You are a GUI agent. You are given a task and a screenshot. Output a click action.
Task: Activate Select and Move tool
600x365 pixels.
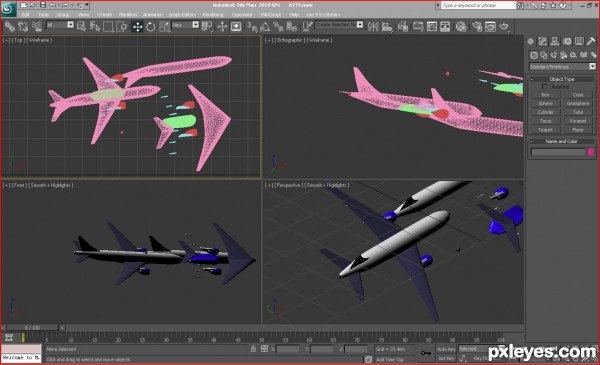pos(137,26)
